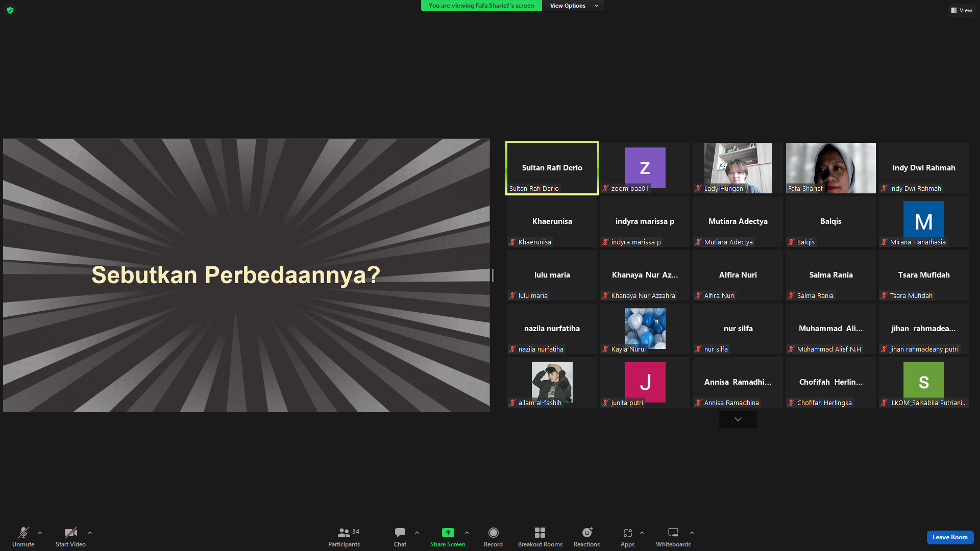This screenshot has height=551, width=980.
Task: Select junita putri's J avatar tile
Action: (645, 382)
